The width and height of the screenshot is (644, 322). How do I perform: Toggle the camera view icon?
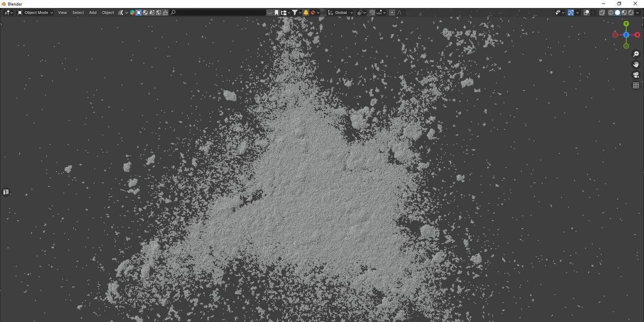(x=636, y=75)
